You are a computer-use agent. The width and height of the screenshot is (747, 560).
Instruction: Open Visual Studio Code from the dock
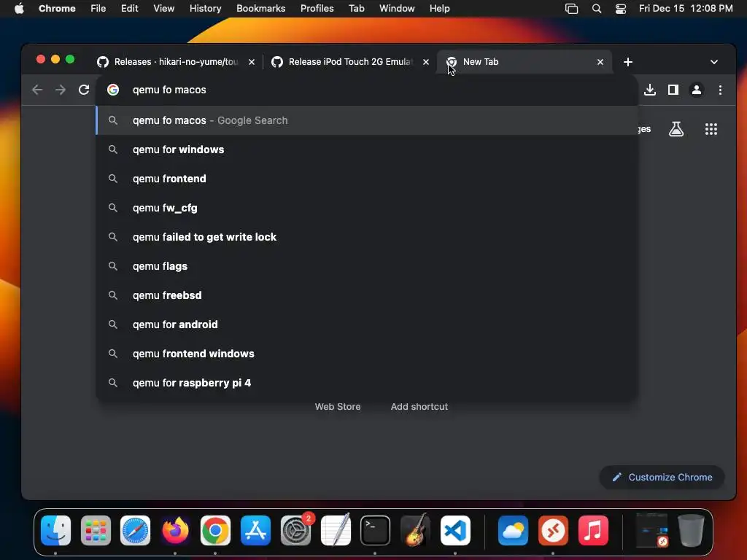[455, 531]
